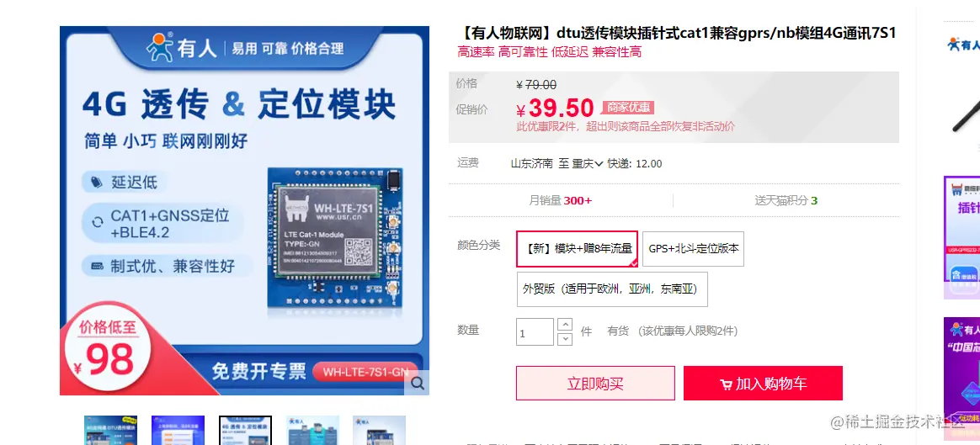Click the 商家优惠 promotion tag
Viewport: 980px width, 445px height.
627,108
